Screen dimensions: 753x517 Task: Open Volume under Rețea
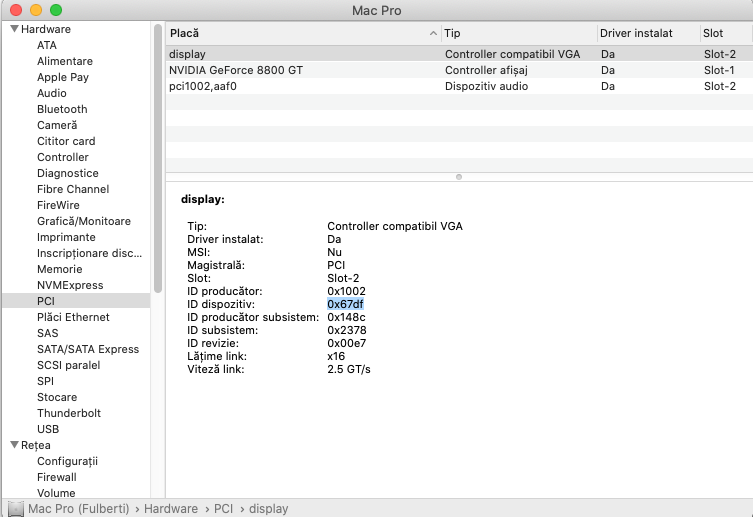tap(56, 493)
